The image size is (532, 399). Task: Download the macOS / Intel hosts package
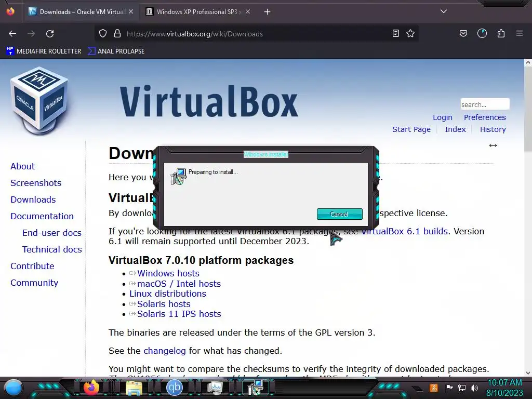click(x=179, y=284)
